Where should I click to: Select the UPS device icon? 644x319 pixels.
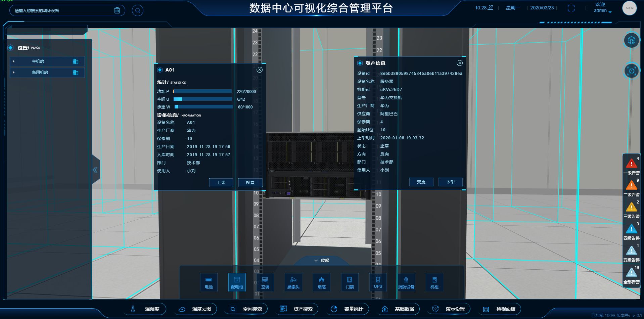click(378, 282)
